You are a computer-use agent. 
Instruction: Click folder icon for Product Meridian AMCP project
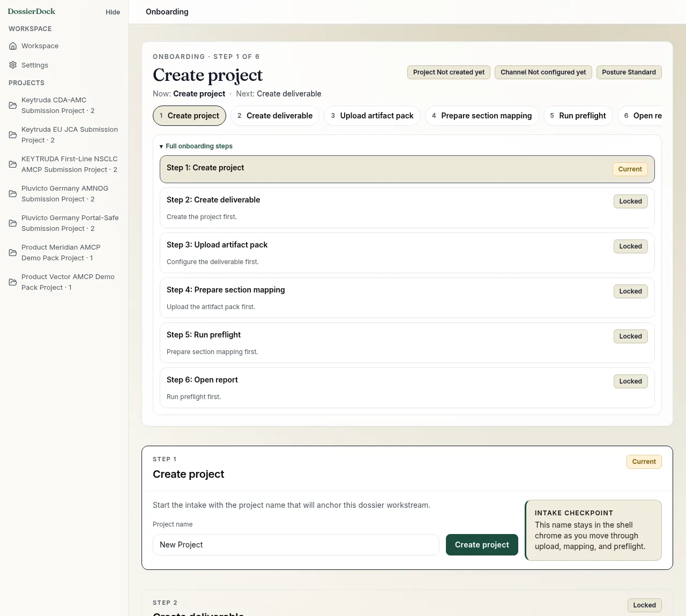pyautogui.click(x=13, y=253)
